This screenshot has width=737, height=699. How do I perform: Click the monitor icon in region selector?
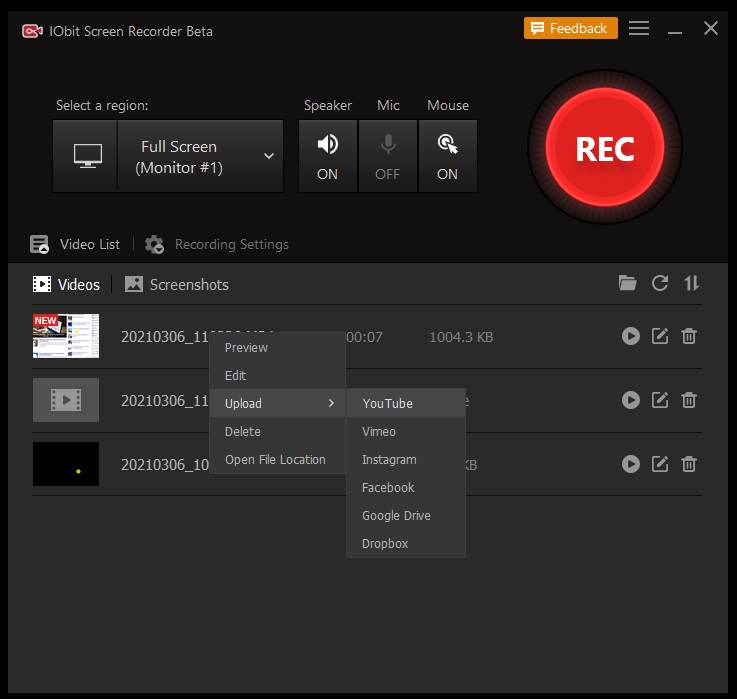click(88, 156)
